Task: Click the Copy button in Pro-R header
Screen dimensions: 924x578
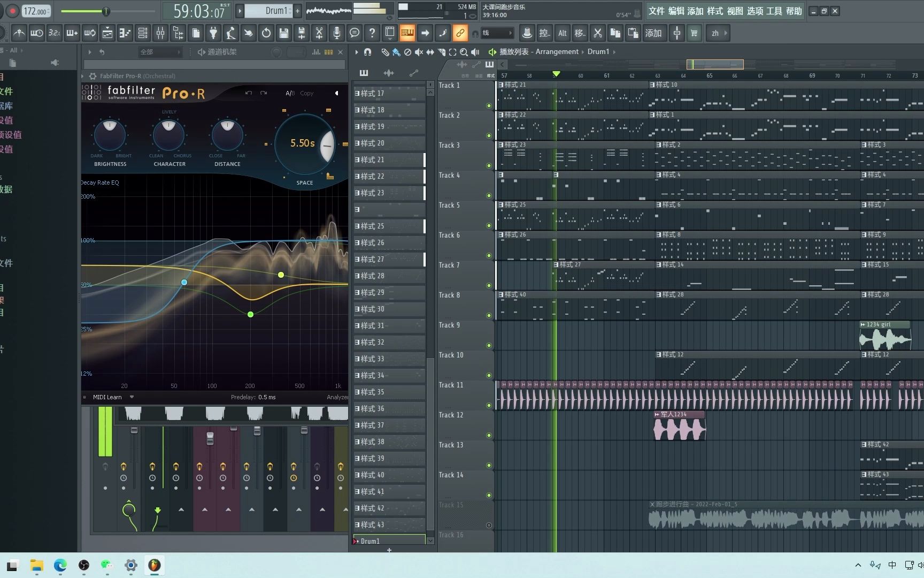Action: (x=307, y=93)
